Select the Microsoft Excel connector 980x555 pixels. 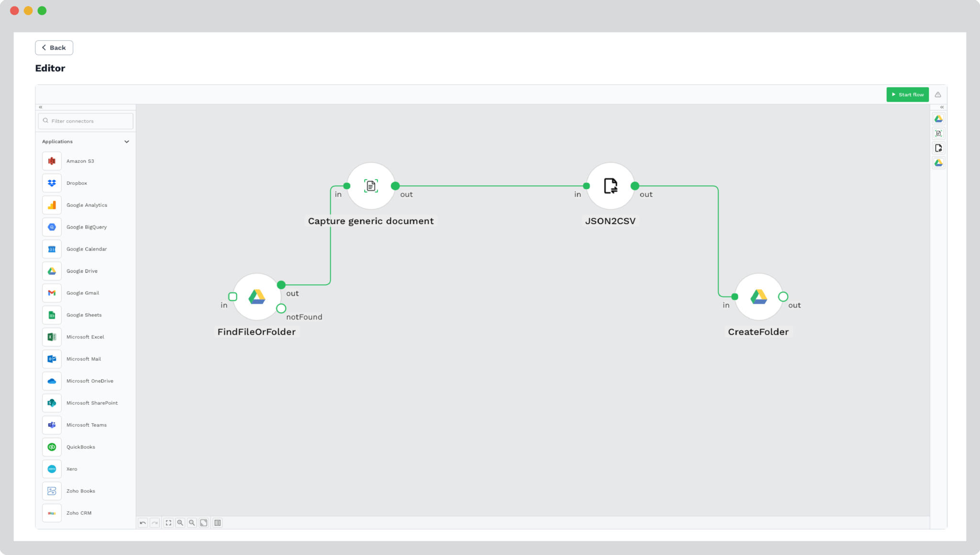(x=85, y=337)
